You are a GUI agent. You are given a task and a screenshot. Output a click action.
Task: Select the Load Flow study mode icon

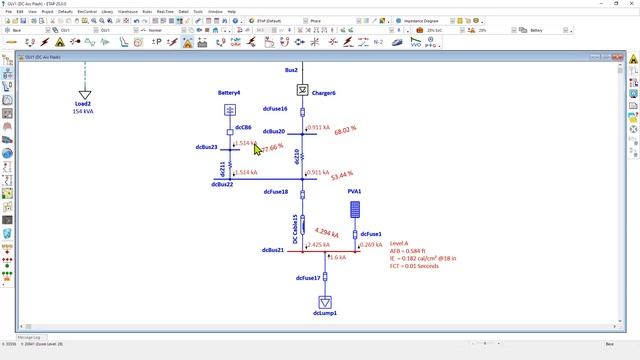(x=30, y=42)
